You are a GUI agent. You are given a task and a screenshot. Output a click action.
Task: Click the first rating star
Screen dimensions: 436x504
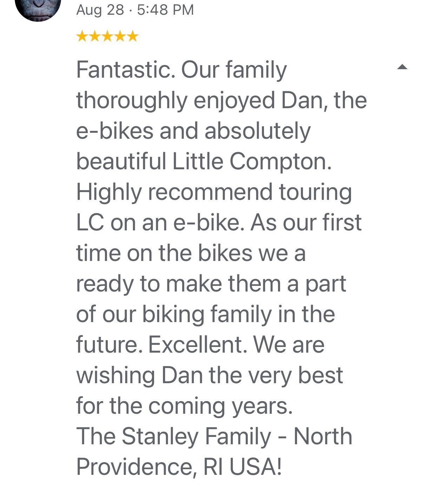(x=82, y=36)
